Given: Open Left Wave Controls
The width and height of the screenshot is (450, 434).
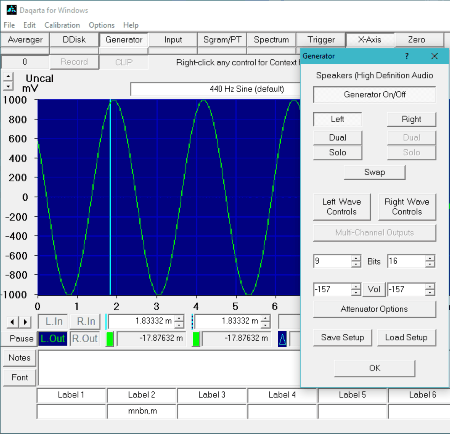Looking at the screenshot, I should point(342,207).
